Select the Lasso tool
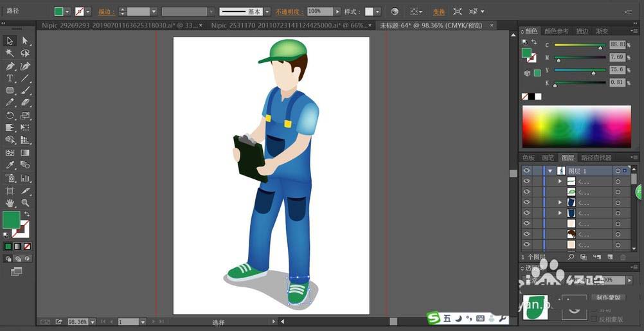 tap(25, 53)
